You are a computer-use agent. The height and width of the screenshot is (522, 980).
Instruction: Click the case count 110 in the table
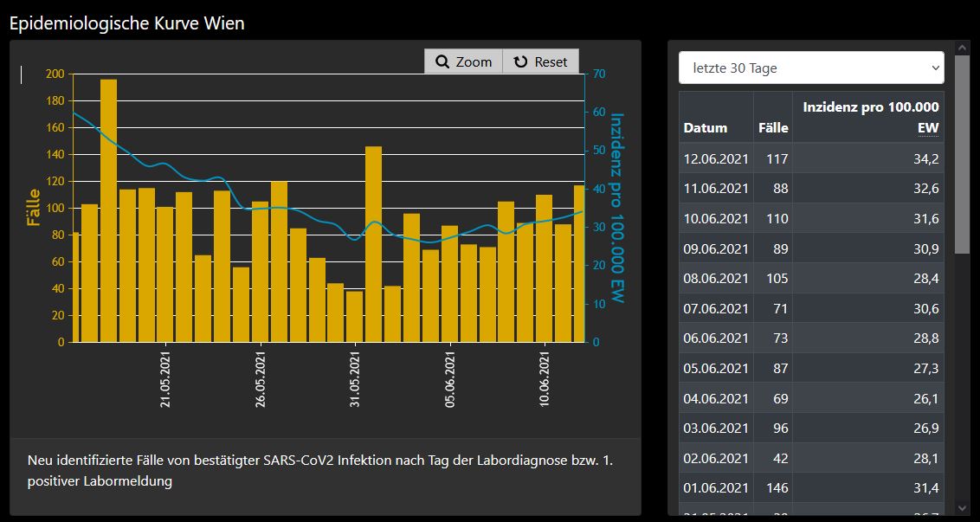[777, 218]
